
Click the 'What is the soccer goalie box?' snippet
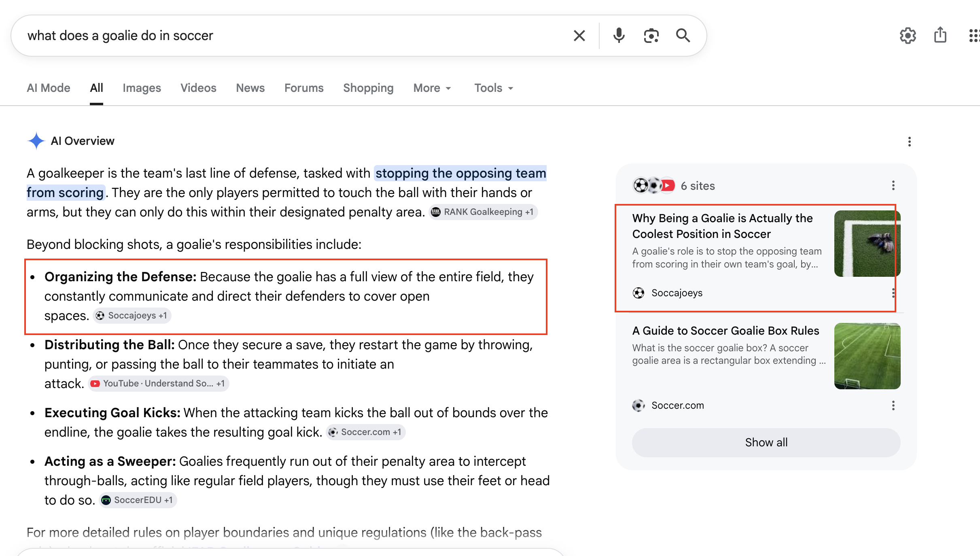pyautogui.click(x=729, y=354)
